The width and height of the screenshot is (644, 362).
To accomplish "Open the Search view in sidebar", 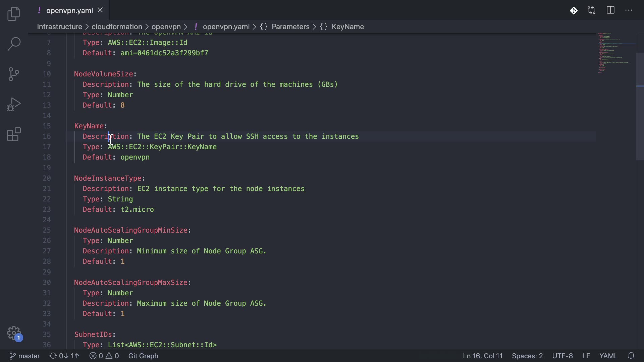I will (14, 44).
